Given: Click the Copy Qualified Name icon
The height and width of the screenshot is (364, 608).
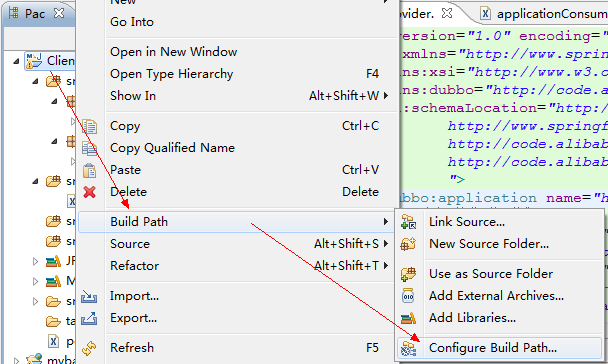Looking at the screenshot, I should tap(90, 148).
